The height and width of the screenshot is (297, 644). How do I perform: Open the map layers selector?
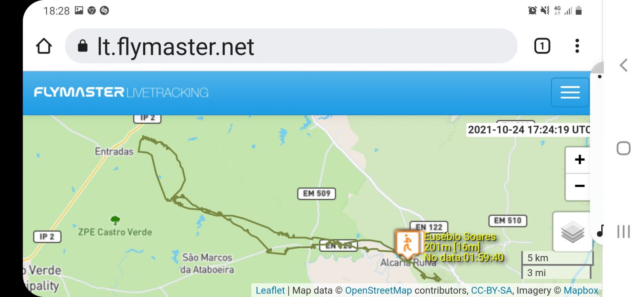(x=572, y=232)
